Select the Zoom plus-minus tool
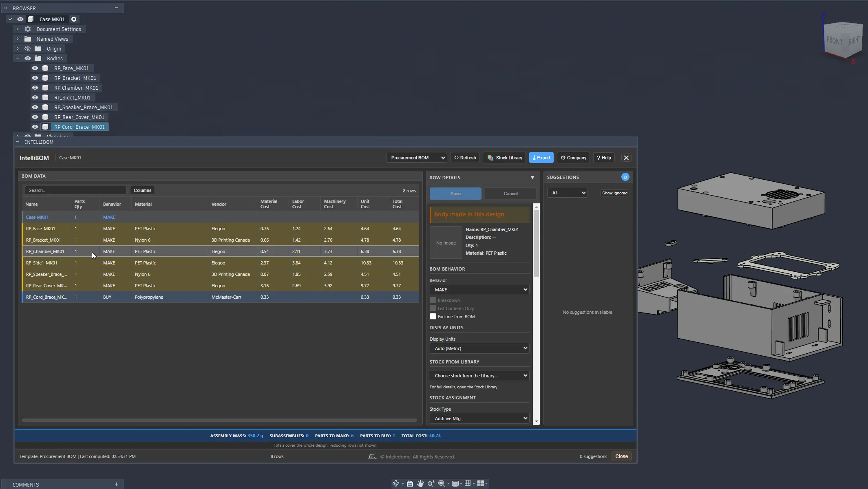The height and width of the screenshot is (489, 868). [x=431, y=483]
